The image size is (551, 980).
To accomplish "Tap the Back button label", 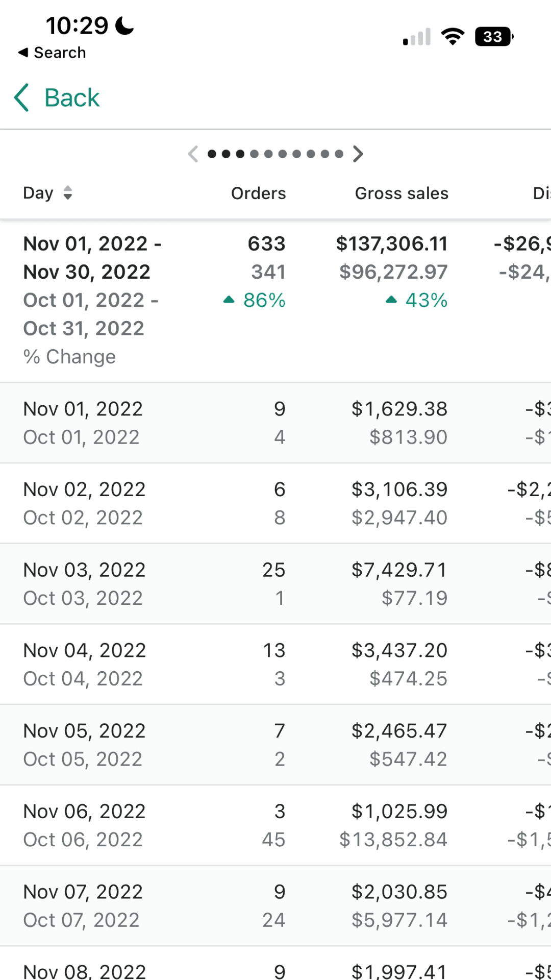I will coord(72,97).
